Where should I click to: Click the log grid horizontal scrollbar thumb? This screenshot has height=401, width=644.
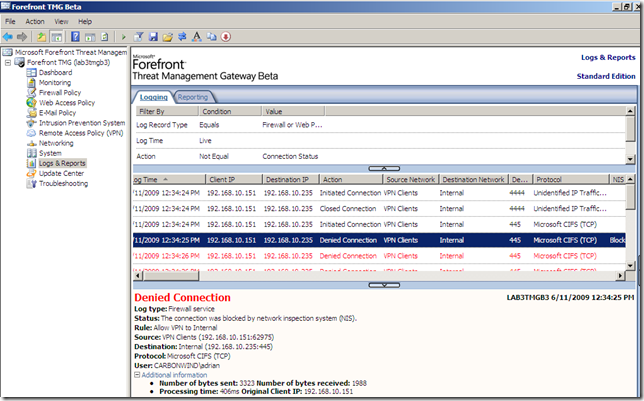pos(171,276)
